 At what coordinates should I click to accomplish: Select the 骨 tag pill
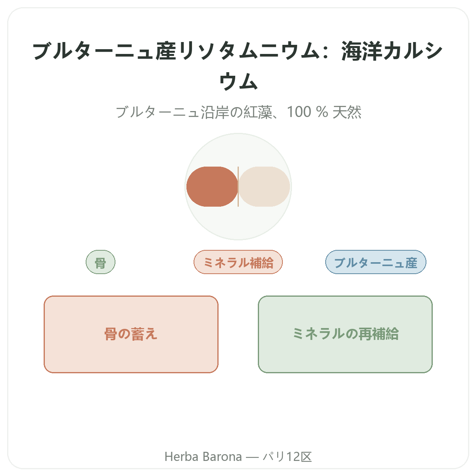(x=101, y=262)
